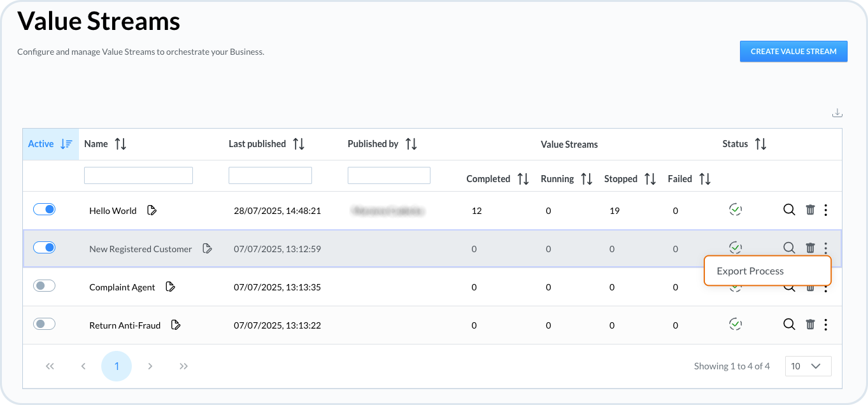Turn on Return Anti-Fraud toggle
Image resolution: width=868 pixels, height=405 pixels.
coord(45,324)
